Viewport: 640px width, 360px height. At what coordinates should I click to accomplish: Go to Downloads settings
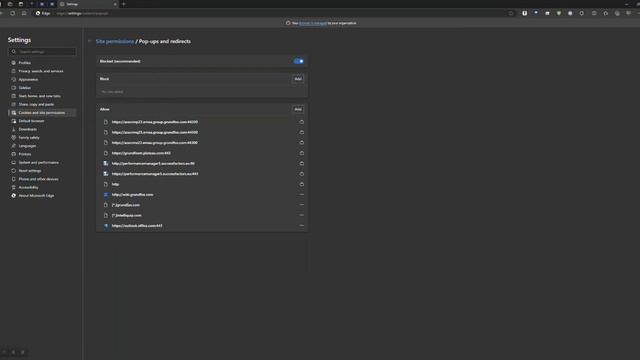pyautogui.click(x=27, y=129)
